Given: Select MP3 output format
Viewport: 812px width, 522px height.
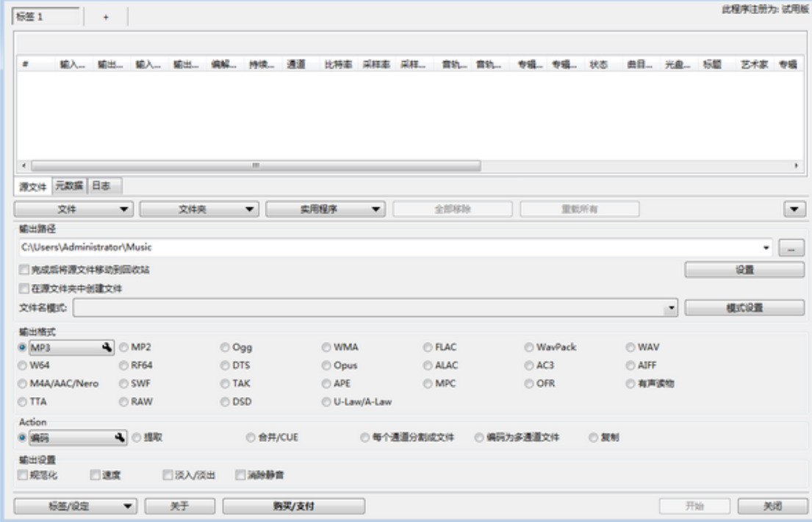Looking at the screenshot, I should point(22,347).
